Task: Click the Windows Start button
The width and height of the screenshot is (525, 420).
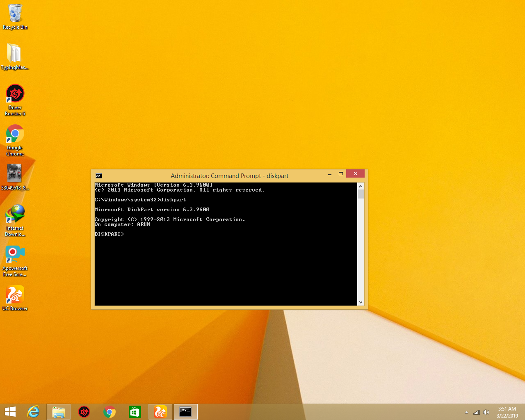Action: click(10, 412)
